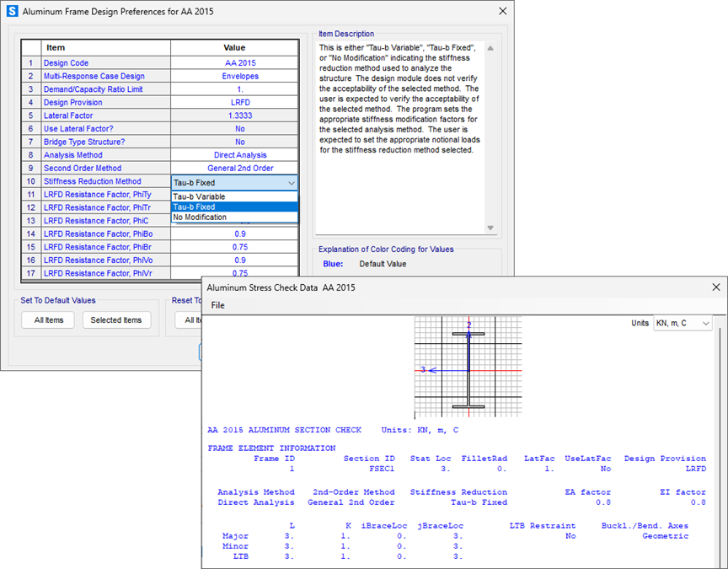Close the Aluminum Frame Design Preferences dialog
This screenshot has width=728, height=569.
point(503,11)
